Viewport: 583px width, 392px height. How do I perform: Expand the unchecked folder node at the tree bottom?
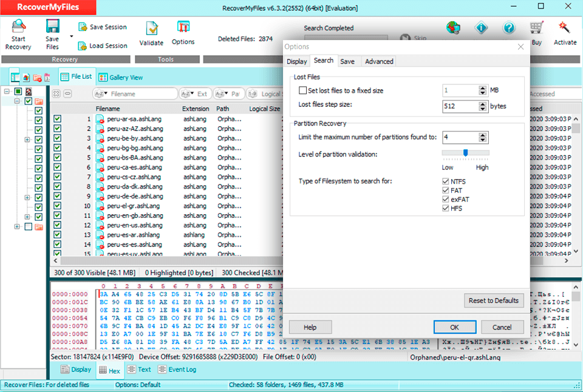pyautogui.click(x=17, y=227)
